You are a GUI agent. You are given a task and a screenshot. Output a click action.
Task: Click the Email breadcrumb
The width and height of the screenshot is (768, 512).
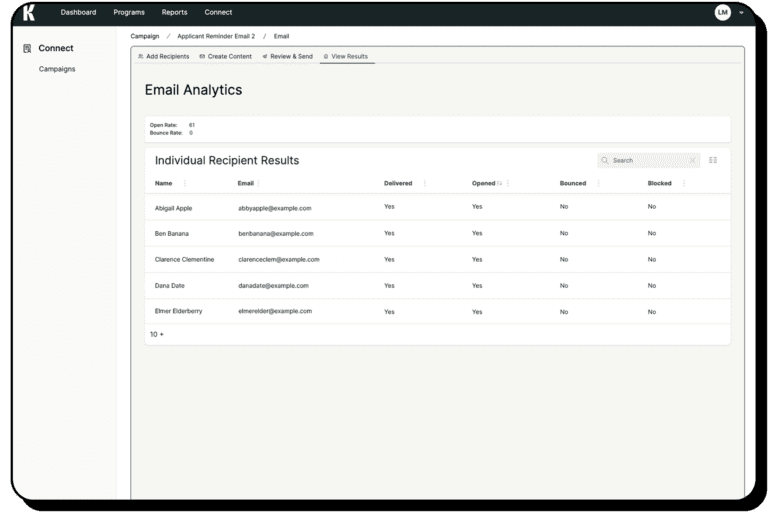point(281,36)
